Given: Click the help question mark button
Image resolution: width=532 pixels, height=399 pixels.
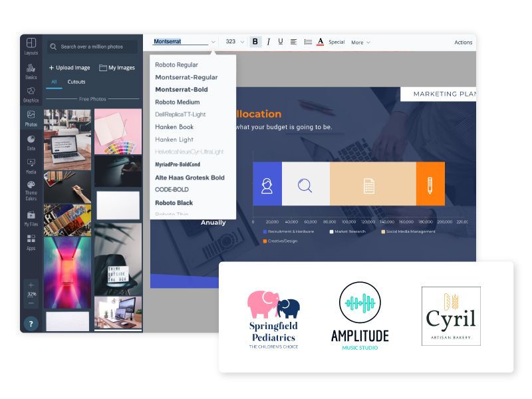Looking at the screenshot, I should tap(31, 323).
